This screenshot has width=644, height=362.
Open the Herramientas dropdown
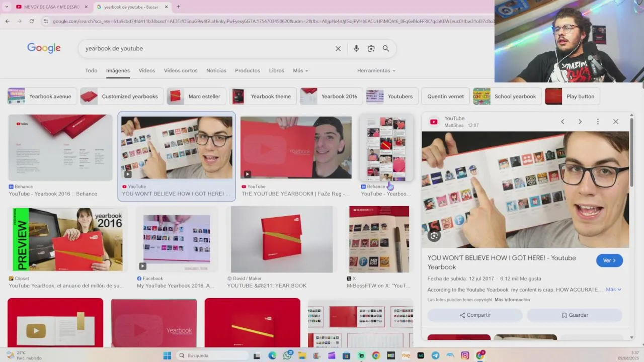pyautogui.click(x=376, y=71)
